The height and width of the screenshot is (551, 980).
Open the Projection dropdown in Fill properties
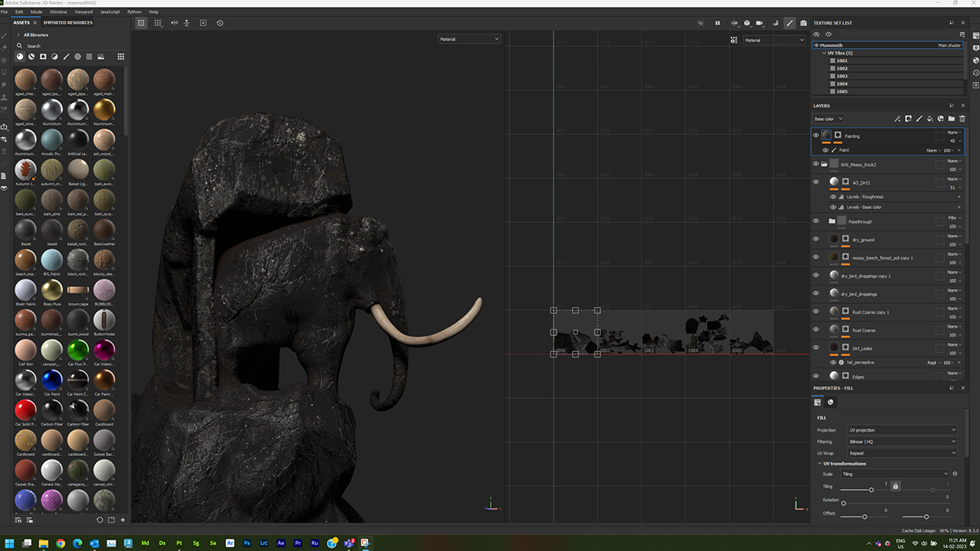point(902,429)
